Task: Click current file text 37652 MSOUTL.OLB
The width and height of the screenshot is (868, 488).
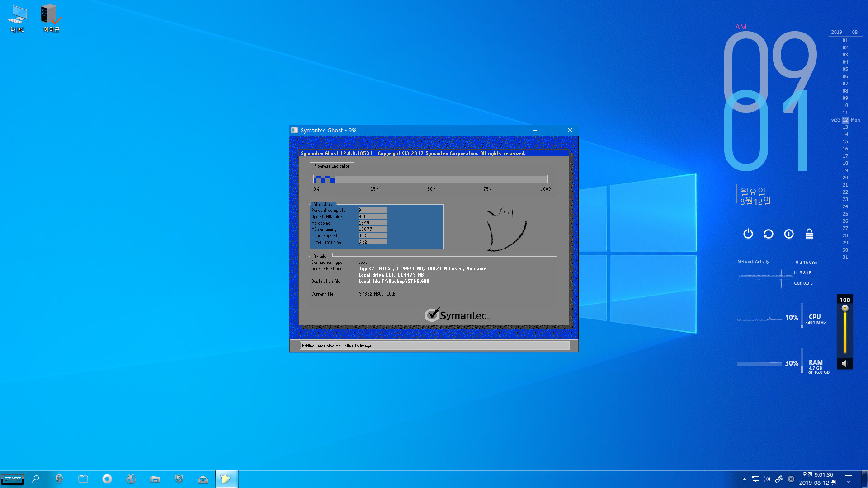Action: 377,294
